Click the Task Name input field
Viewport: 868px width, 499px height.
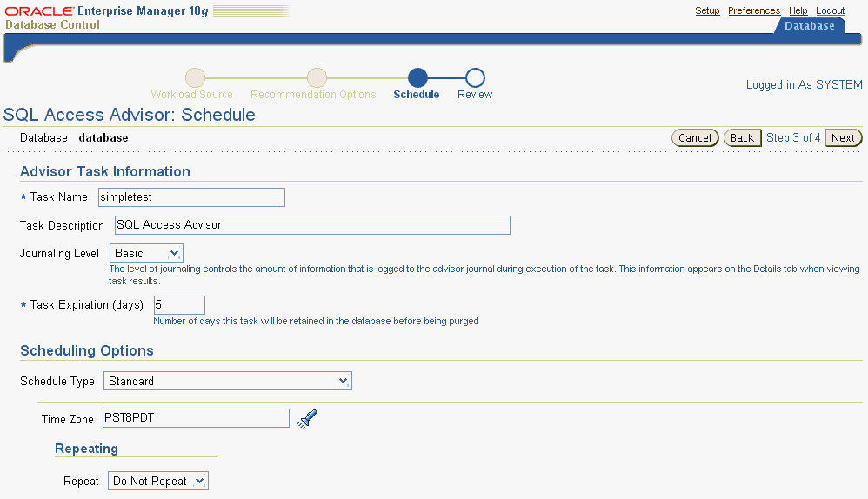(x=191, y=197)
